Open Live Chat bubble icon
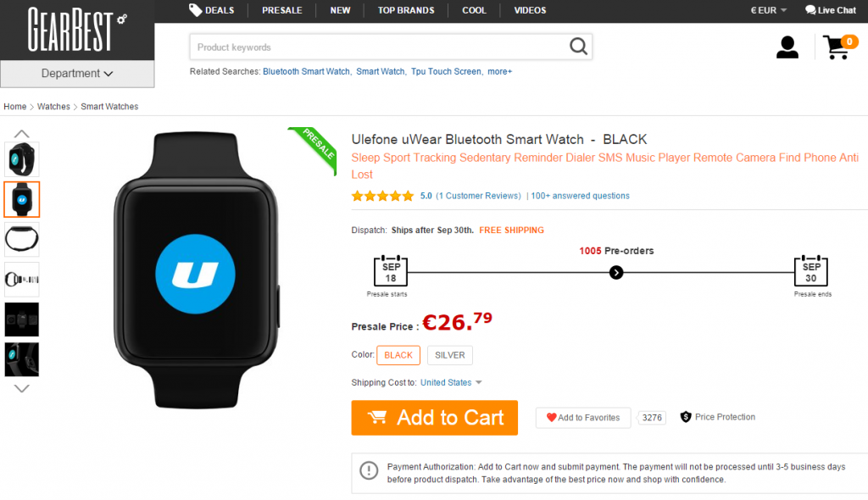This screenshot has height=500, width=868. (810, 10)
